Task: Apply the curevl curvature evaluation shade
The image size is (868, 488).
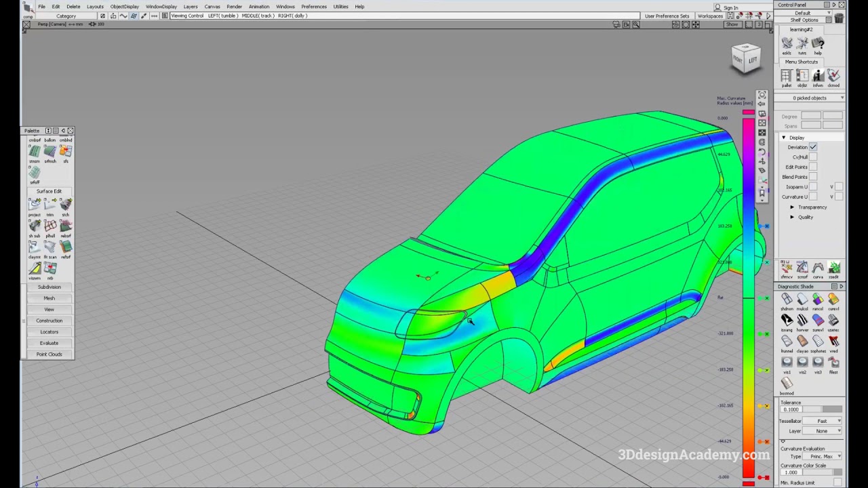Action: tap(833, 300)
